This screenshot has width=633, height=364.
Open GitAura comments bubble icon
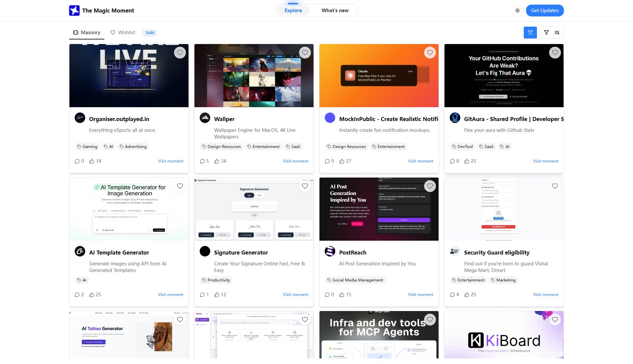click(452, 161)
